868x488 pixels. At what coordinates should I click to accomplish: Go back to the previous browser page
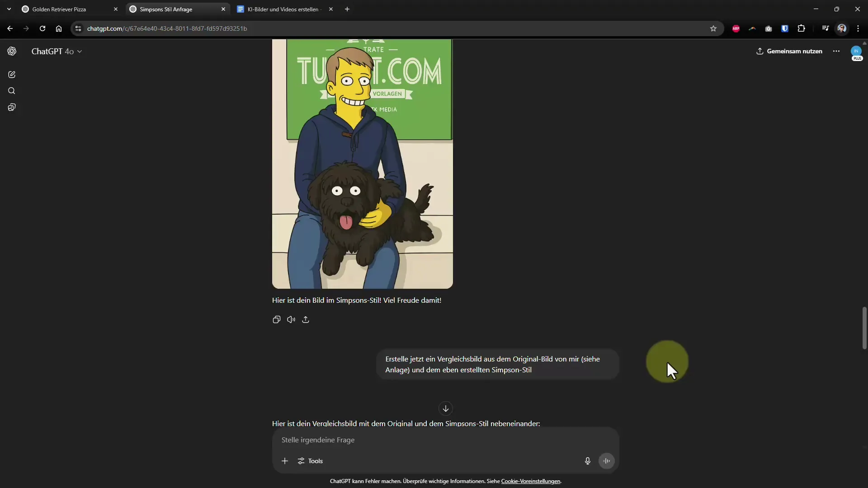tap(10, 28)
